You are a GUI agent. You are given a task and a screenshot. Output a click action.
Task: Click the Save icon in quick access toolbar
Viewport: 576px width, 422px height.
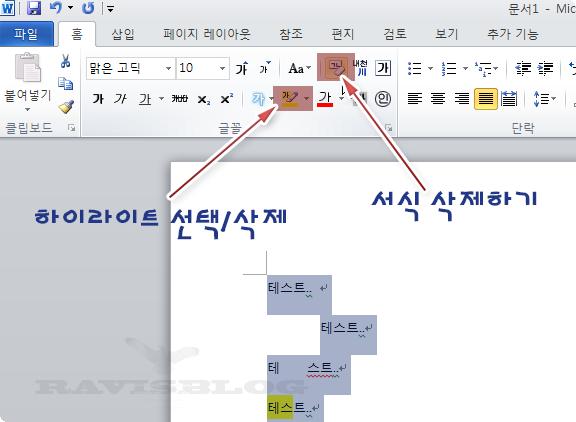click(34, 8)
